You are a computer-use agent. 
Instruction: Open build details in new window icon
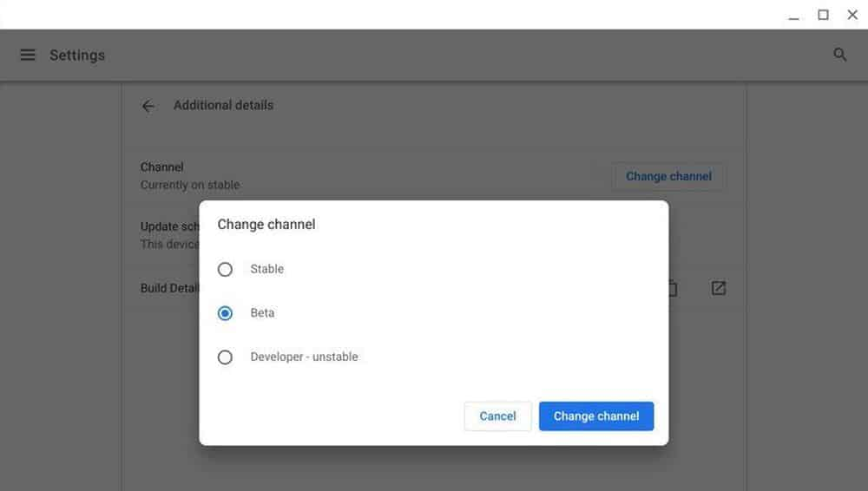[718, 288]
